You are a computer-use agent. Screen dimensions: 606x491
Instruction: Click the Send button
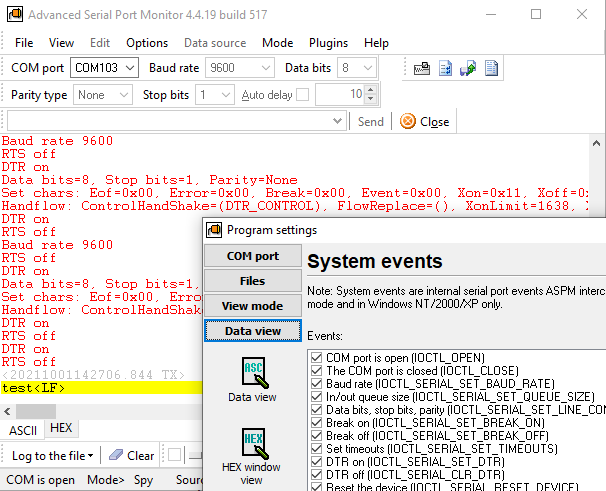click(x=371, y=121)
